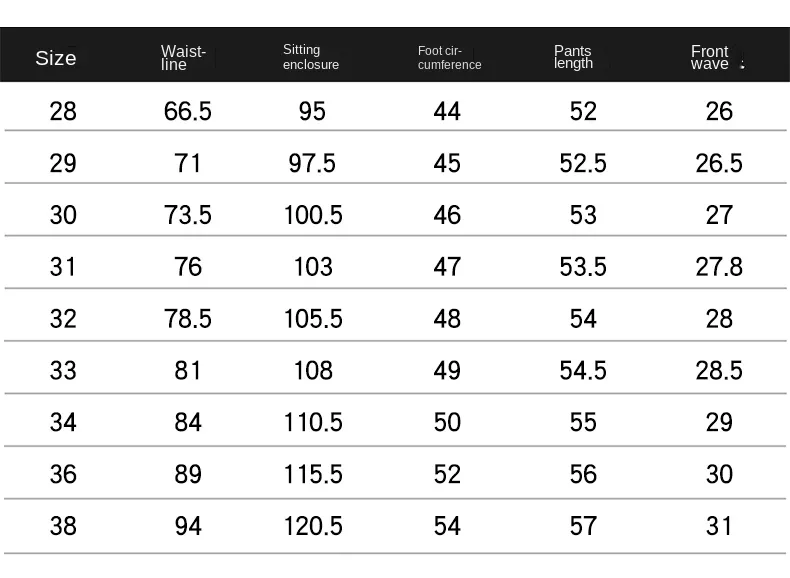Click foot circumference value 52
Screen dimensions: 790x578
coord(447,475)
